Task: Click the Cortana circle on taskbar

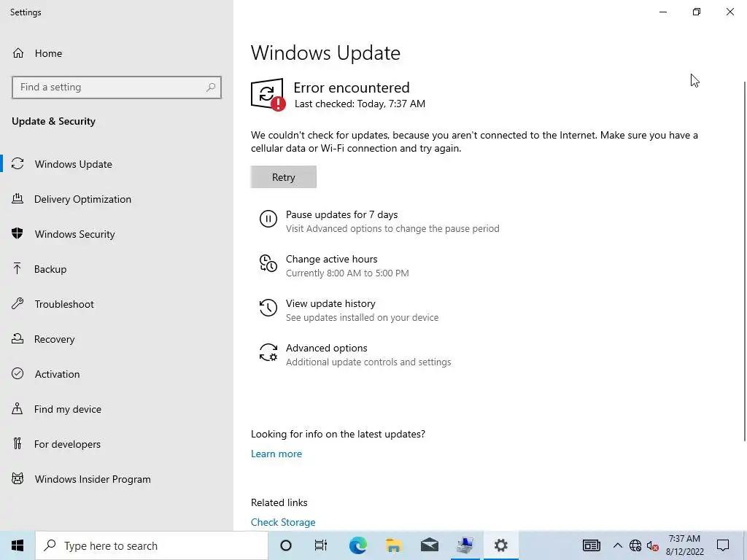Action: point(286,545)
